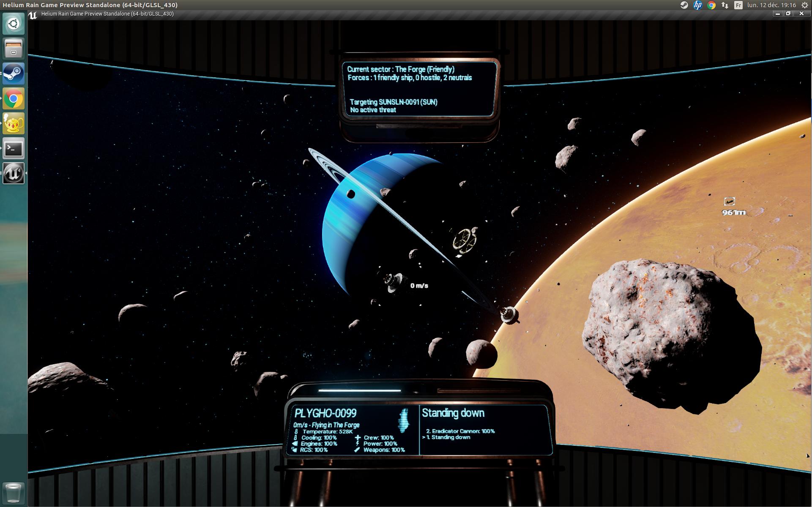
Task: Click the Weapons status icon in the HUD
Action: click(x=357, y=450)
